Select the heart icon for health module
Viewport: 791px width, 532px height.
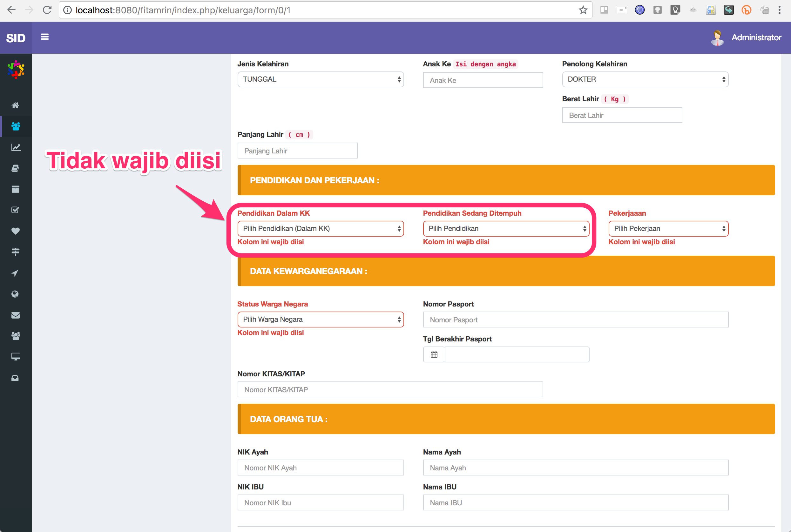point(16,231)
